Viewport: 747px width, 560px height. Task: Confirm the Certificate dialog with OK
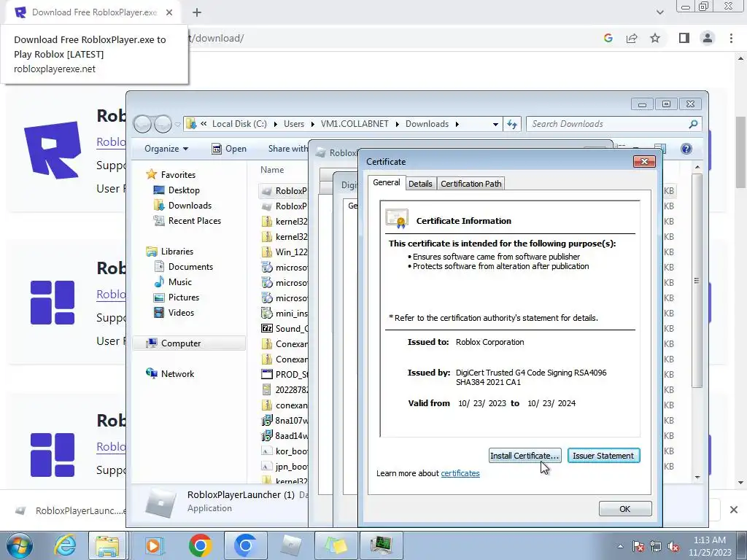(x=625, y=509)
